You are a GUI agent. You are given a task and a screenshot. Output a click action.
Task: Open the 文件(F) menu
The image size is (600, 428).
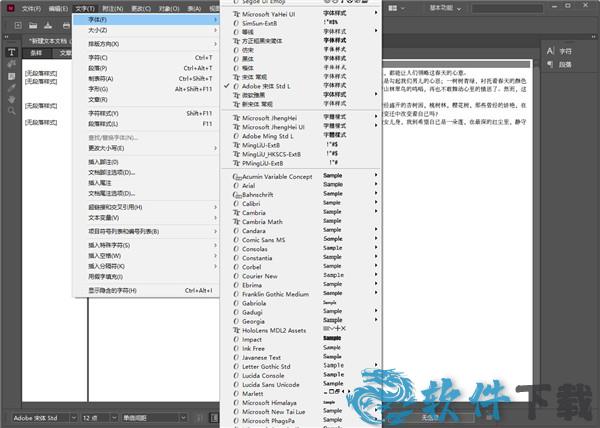click(31, 8)
